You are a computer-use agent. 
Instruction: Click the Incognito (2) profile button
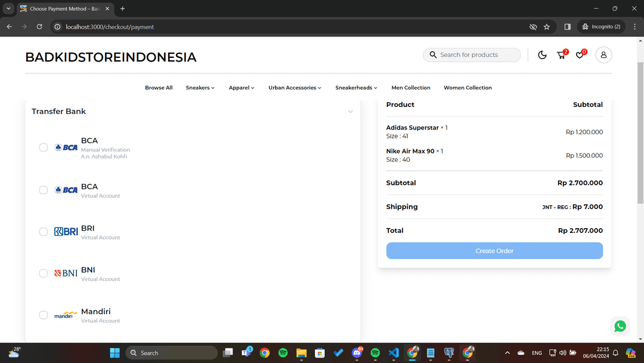coord(601,27)
